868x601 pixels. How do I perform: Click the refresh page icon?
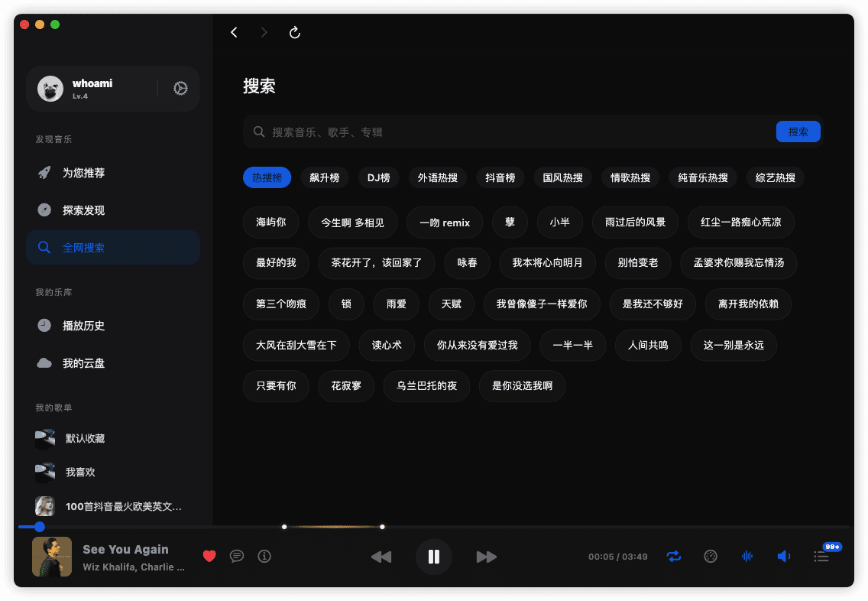click(x=294, y=32)
